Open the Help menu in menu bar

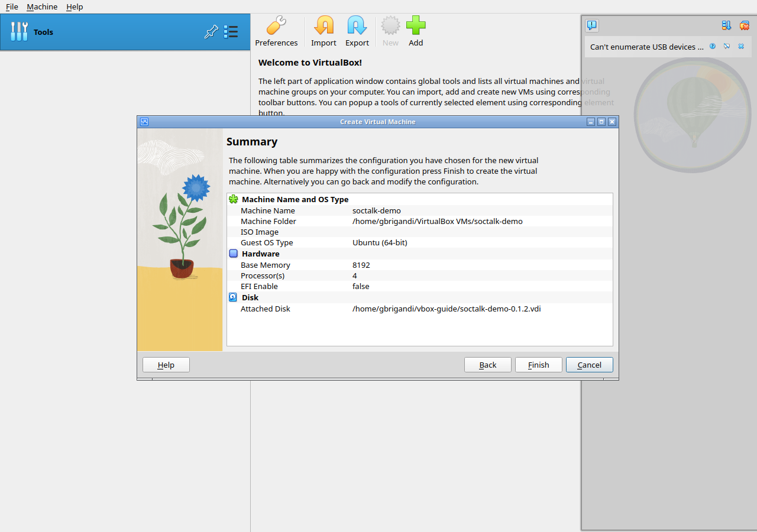75,7
